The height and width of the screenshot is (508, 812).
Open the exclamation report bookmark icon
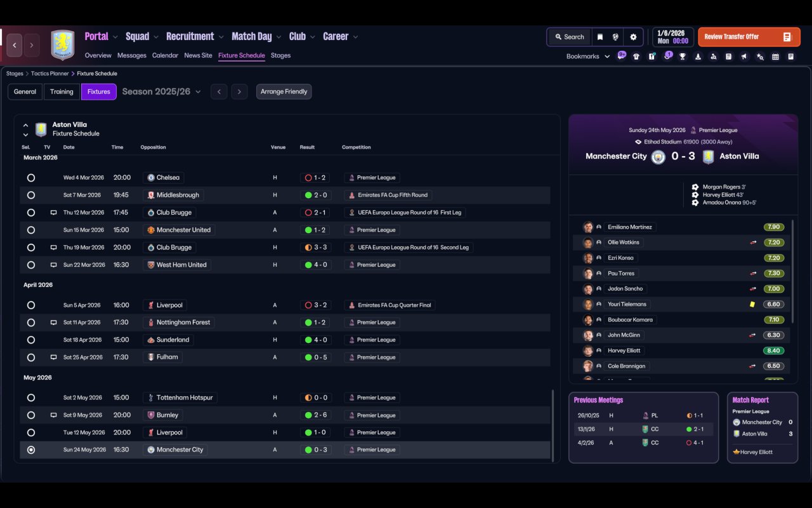point(652,57)
